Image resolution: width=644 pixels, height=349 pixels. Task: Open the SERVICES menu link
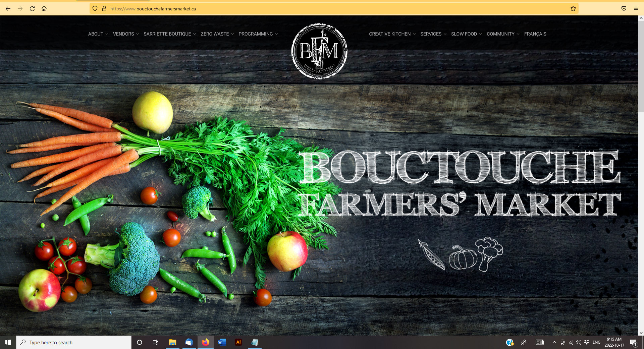431,34
